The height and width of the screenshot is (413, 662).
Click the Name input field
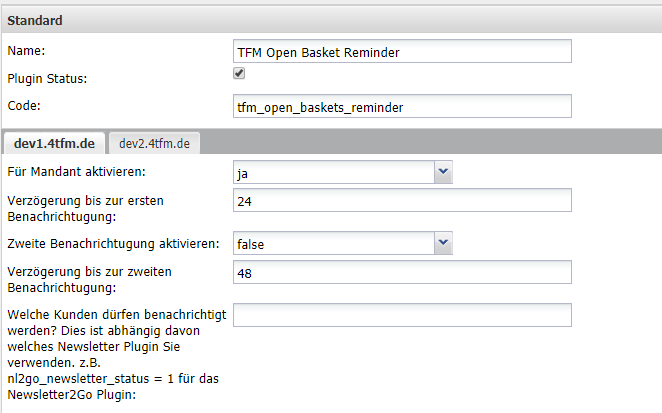401,51
